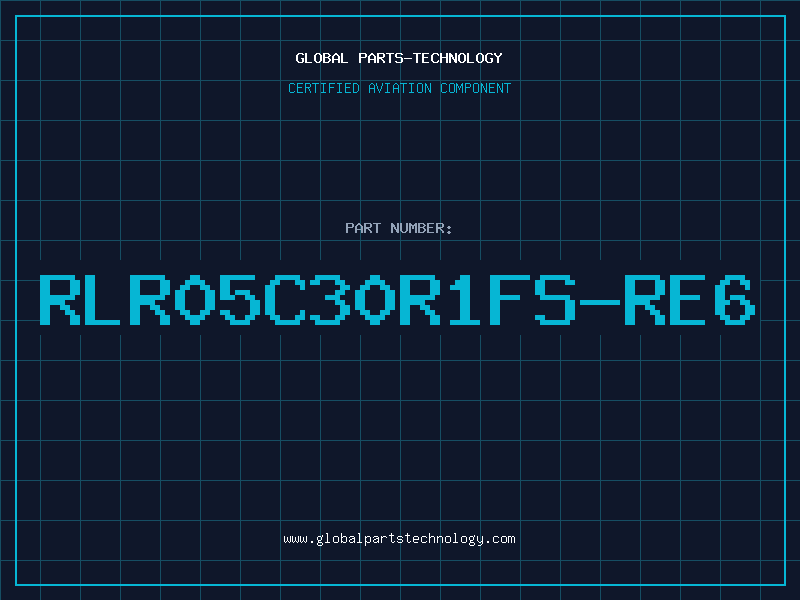The width and height of the screenshot is (800, 600).
Task: Click the RE6 suffix of part number
Action: pyautogui.click(x=690, y=300)
